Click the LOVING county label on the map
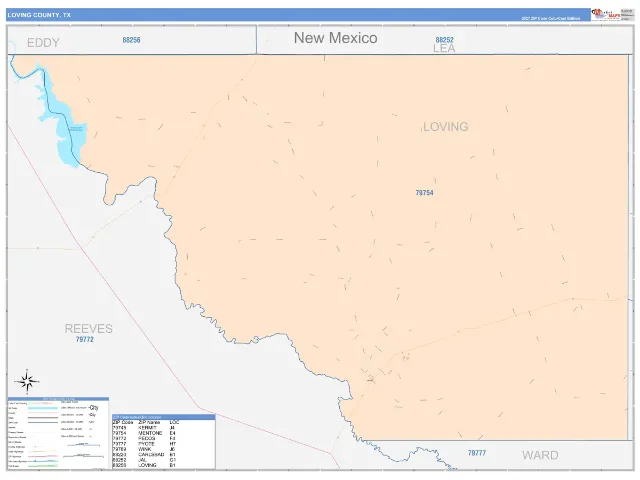Image resolution: width=640 pixels, height=480 pixels. tap(446, 127)
